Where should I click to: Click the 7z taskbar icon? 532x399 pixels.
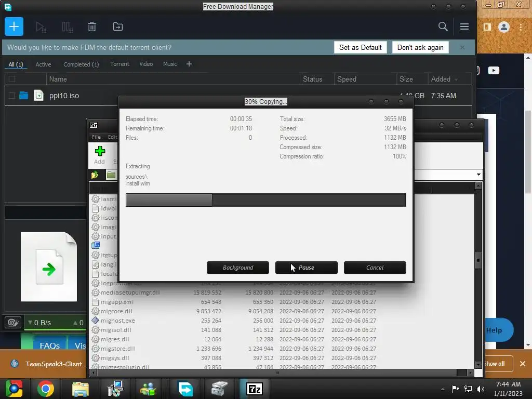coord(255,389)
